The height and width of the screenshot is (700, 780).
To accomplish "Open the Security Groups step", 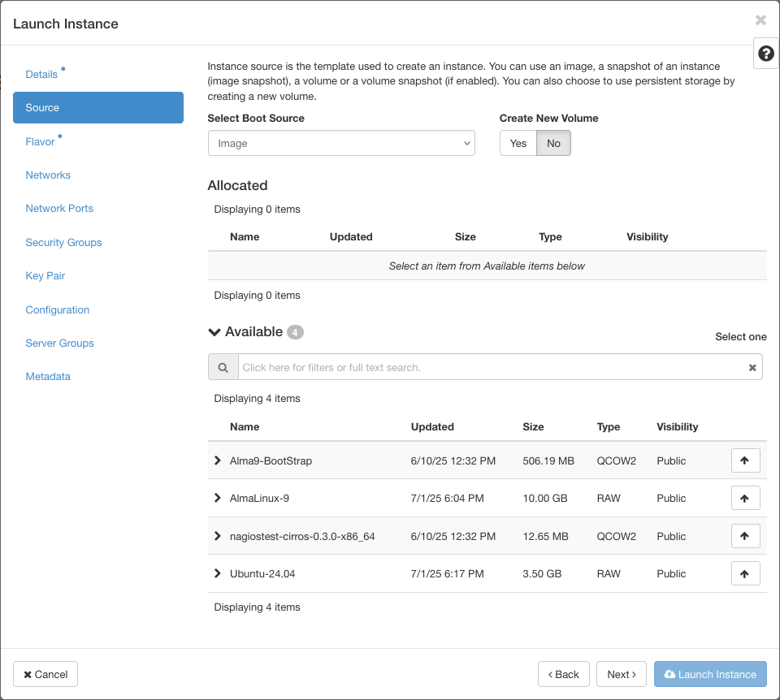I will click(63, 242).
